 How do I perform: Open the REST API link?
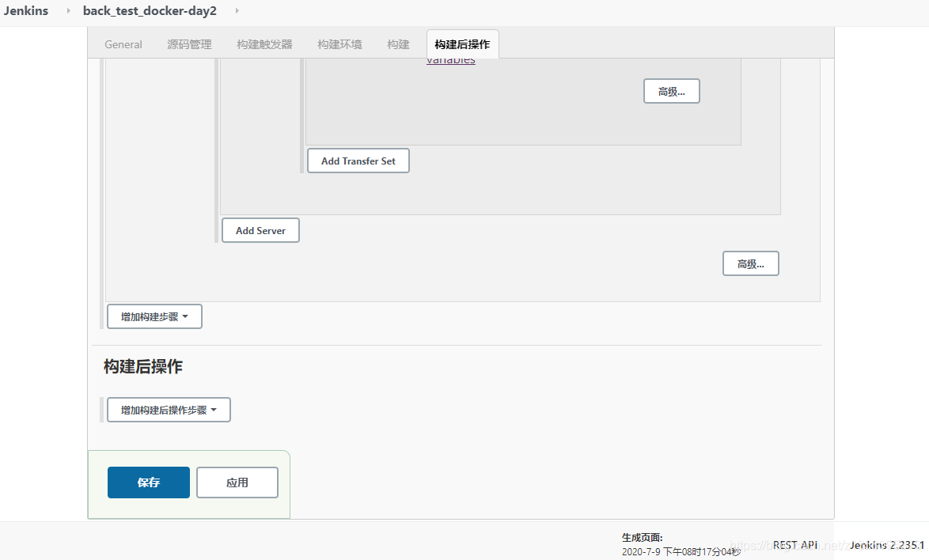795,545
